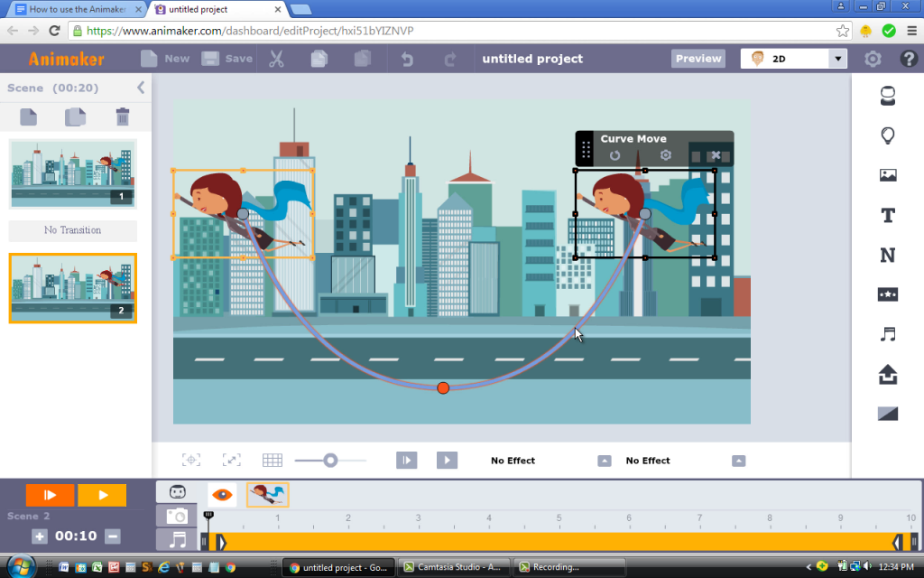Click the browser address bar

coord(452,31)
